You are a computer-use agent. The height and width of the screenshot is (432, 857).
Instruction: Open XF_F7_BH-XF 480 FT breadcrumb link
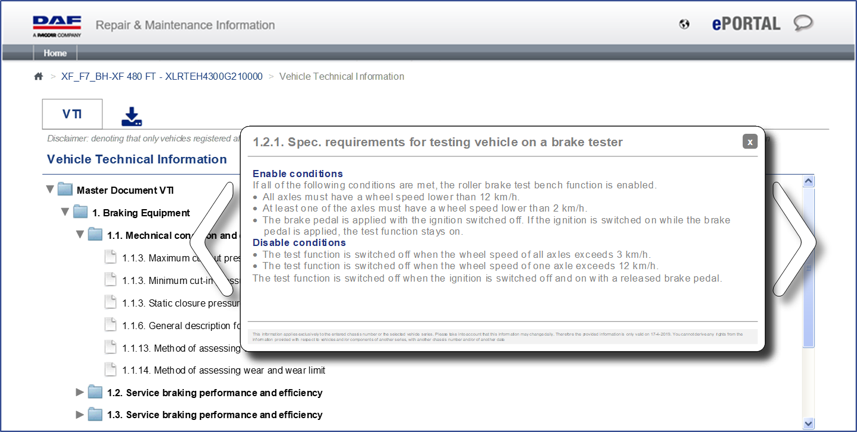162,77
